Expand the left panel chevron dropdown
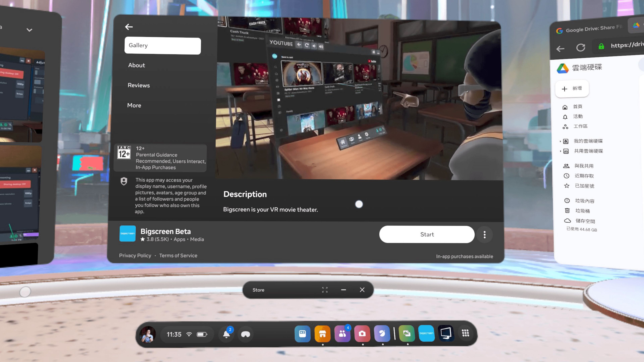The width and height of the screenshot is (644, 362). (x=29, y=30)
